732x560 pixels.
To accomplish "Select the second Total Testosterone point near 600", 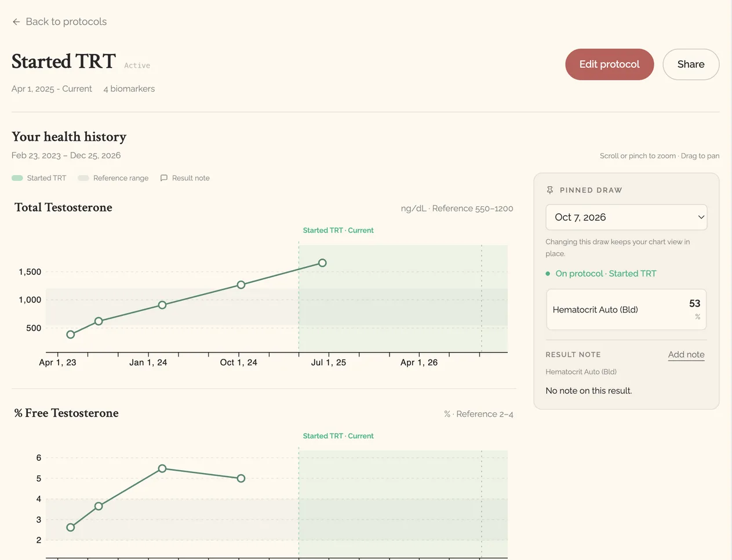I will coord(99,321).
